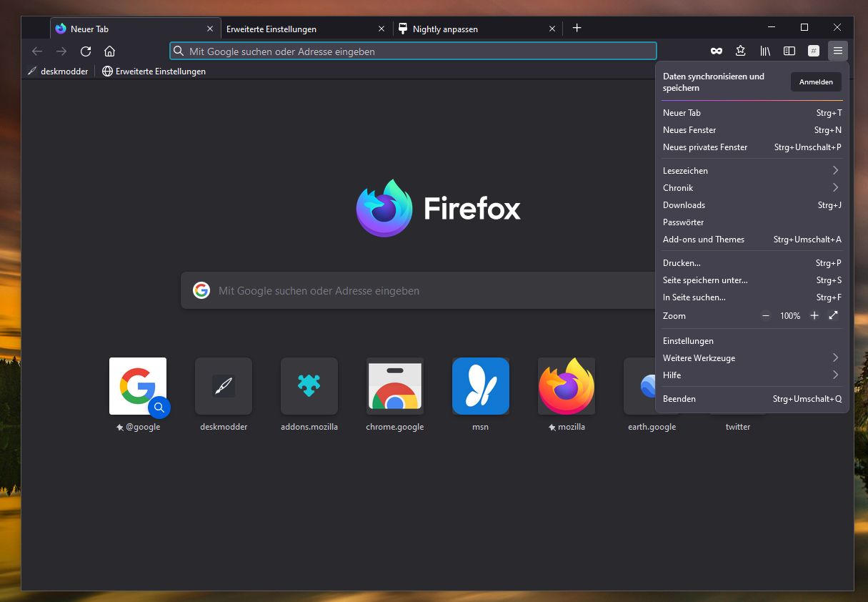This screenshot has height=602, width=868.
Task: Choose Seite speichern unter...
Action: point(752,280)
